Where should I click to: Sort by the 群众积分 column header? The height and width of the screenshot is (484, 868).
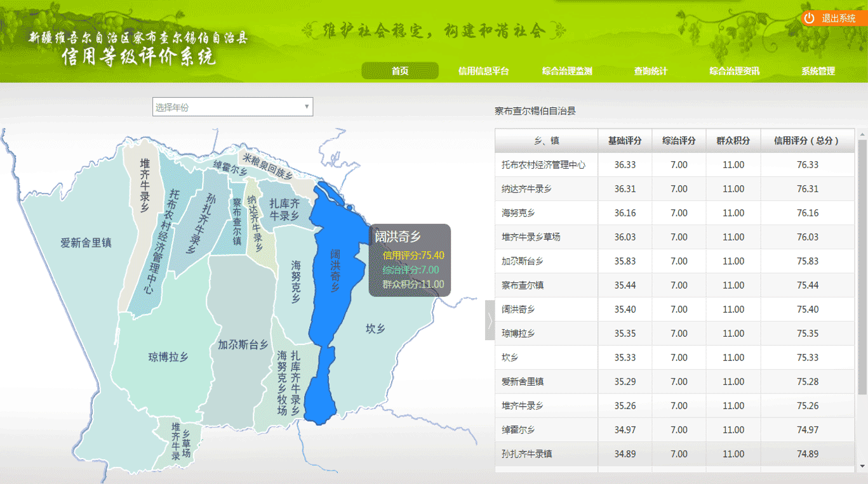733,141
